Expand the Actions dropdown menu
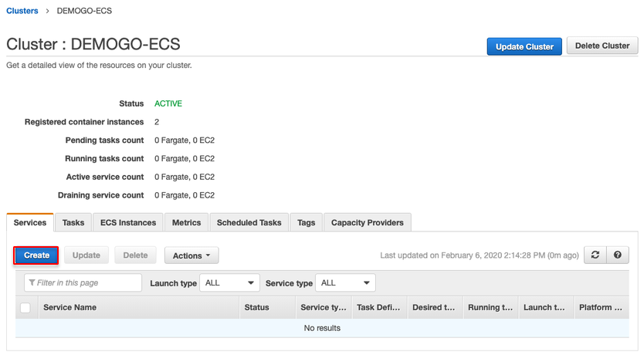644x355 pixels. pyautogui.click(x=192, y=255)
